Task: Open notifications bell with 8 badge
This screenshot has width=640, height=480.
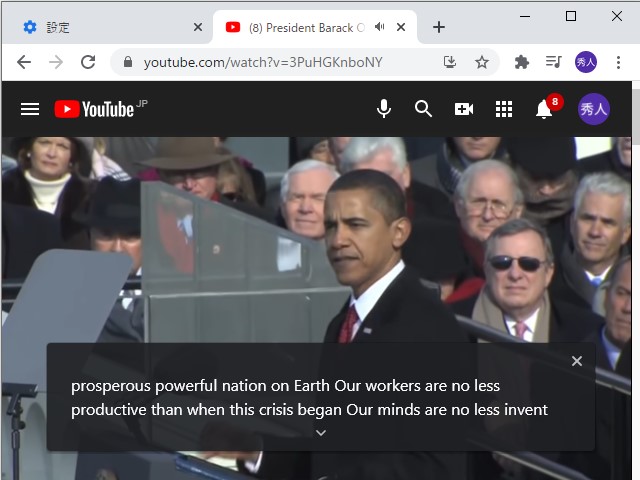Action: 548,107
